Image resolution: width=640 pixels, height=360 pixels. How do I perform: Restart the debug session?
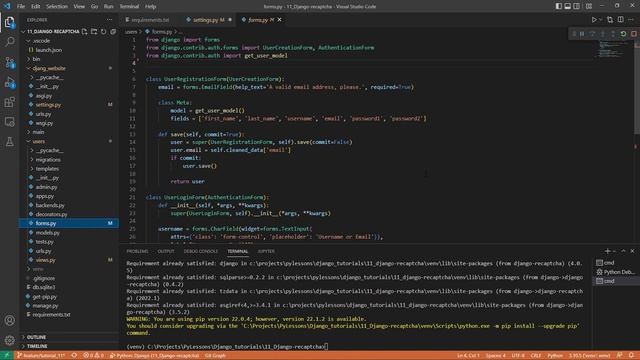623,34
